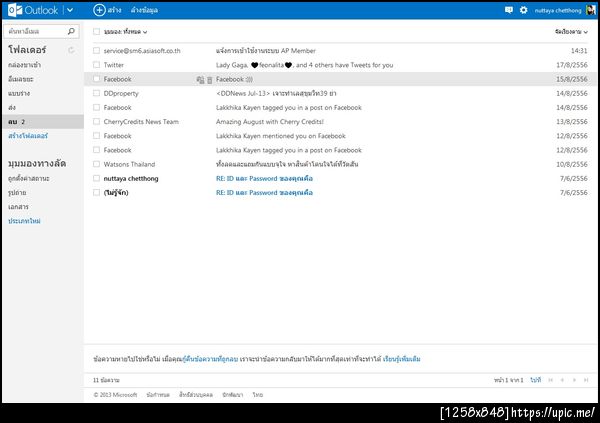Open the ส่ง sent folder
The height and width of the screenshot is (423, 600).
(x=12, y=108)
